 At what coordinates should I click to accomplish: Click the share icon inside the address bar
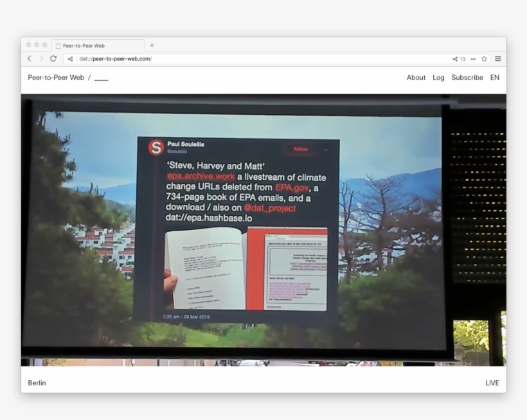70,59
